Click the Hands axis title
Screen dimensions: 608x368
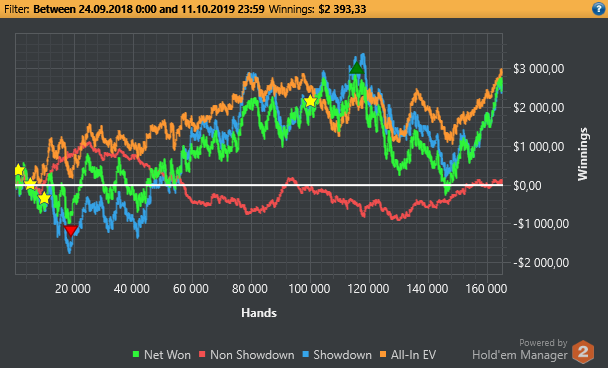click(x=259, y=313)
